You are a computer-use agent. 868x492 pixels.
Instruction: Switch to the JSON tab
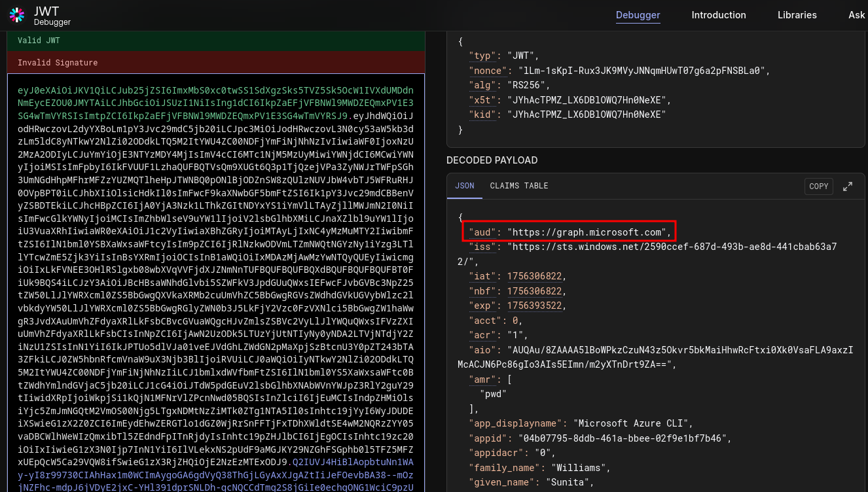(x=464, y=186)
